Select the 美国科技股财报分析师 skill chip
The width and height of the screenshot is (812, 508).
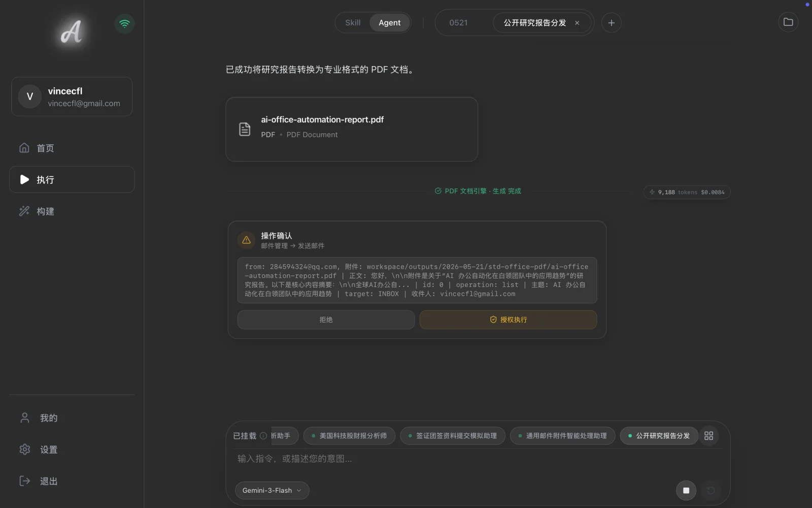point(349,436)
